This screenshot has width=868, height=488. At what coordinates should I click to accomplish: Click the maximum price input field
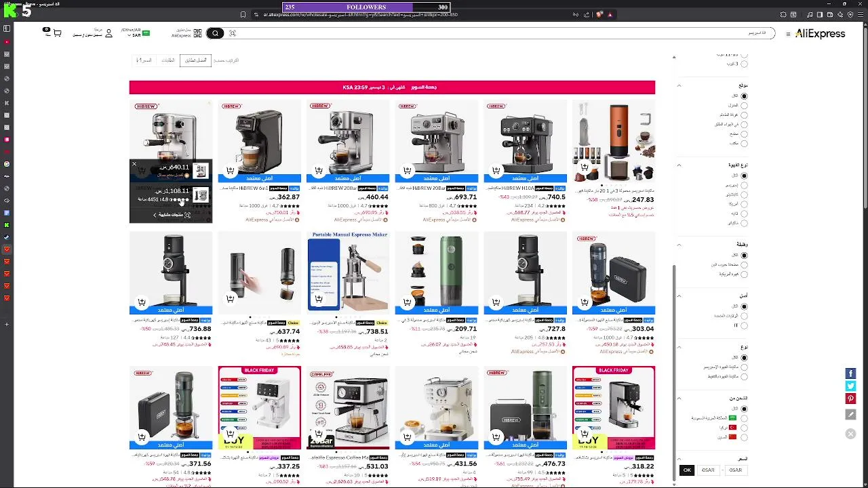click(x=709, y=470)
